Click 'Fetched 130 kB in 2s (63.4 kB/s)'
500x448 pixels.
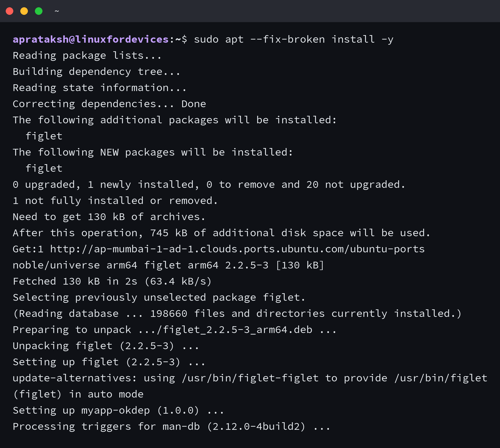coord(112,281)
